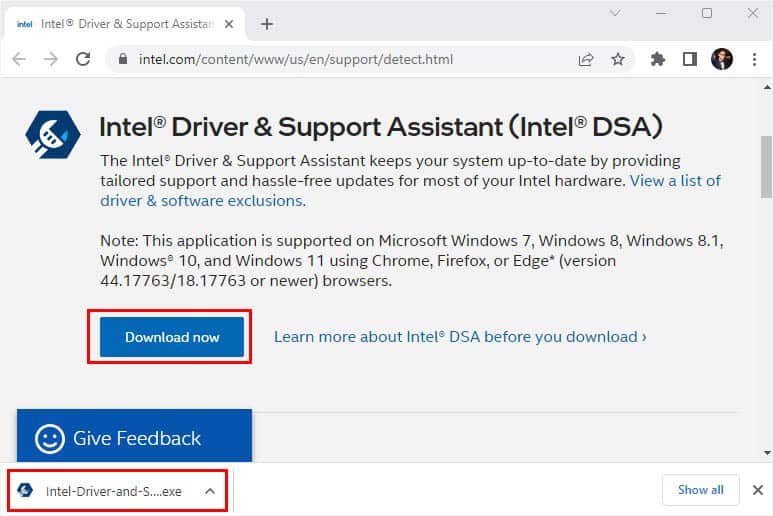Minimize the Chrome window
Image resolution: width=773 pixels, height=516 pixels.
(x=661, y=13)
